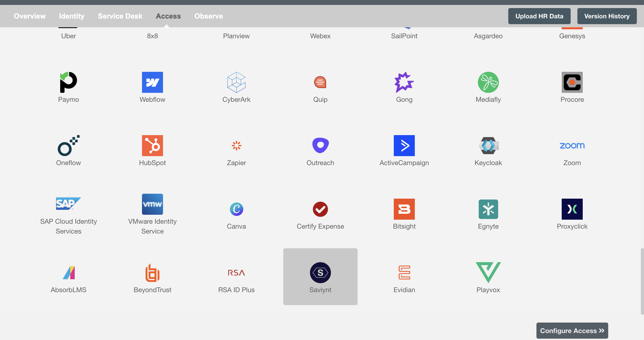Expand the Overview navigation tab
This screenshot has width=644, height=340.
tap(29, 16)
